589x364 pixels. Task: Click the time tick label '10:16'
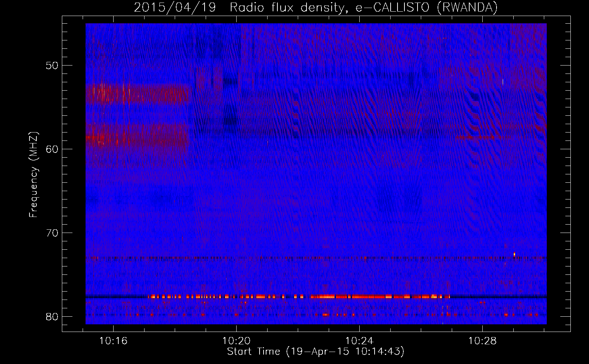(x=113, y=341)
